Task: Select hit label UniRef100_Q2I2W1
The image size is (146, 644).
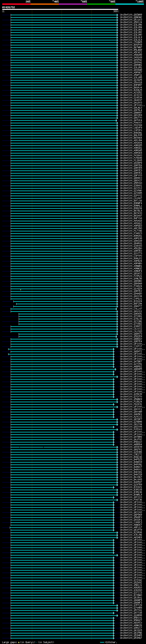Action: tap(131, 321)
